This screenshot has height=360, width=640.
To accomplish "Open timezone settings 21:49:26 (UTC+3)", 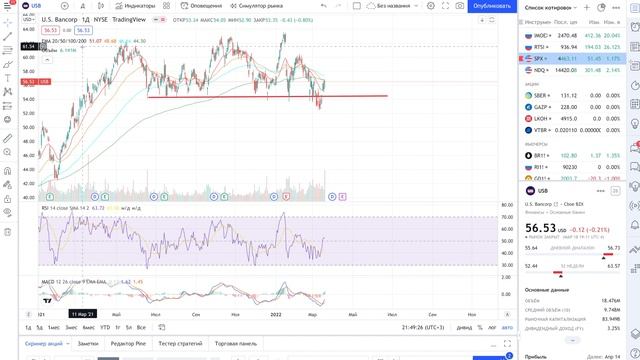I will click(x=423, y=327).
